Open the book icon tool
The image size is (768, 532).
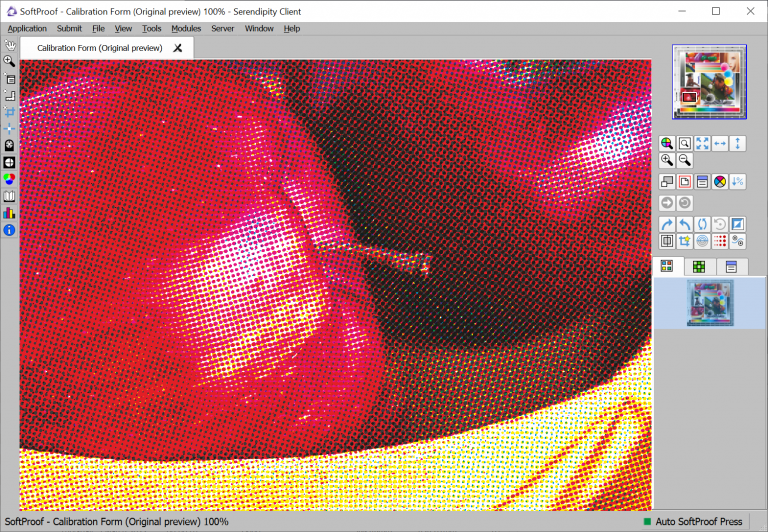coord(9,196)
